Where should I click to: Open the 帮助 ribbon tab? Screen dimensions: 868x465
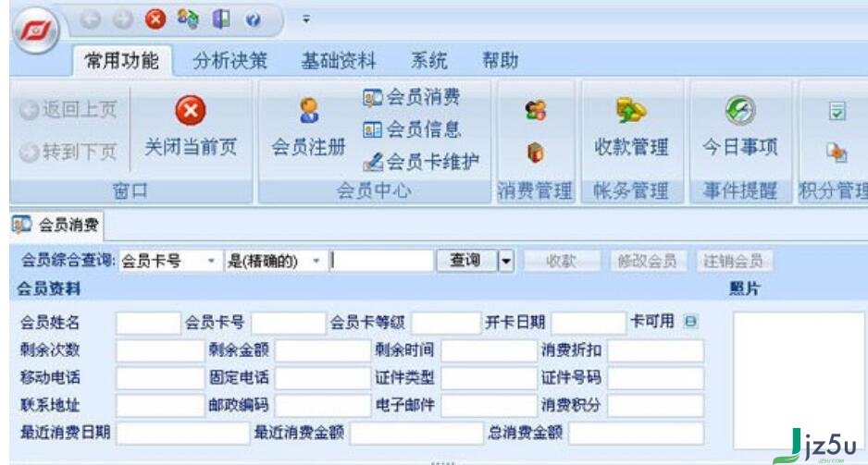coord(500,60)
